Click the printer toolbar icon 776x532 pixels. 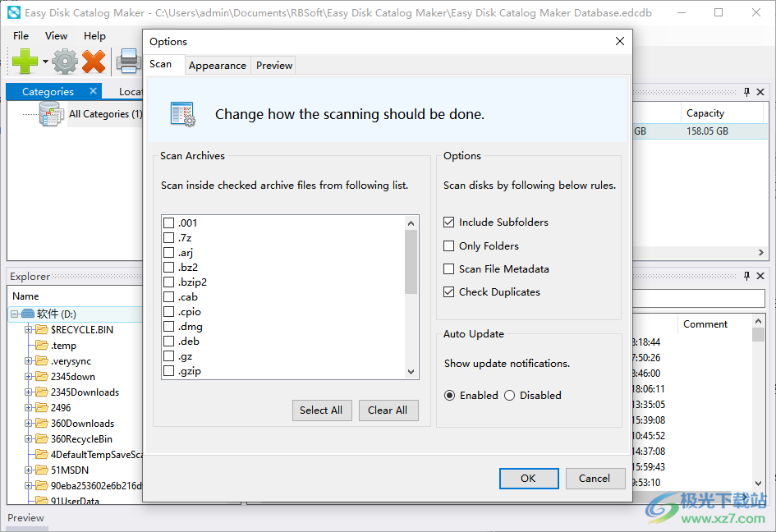click(129, 62)
